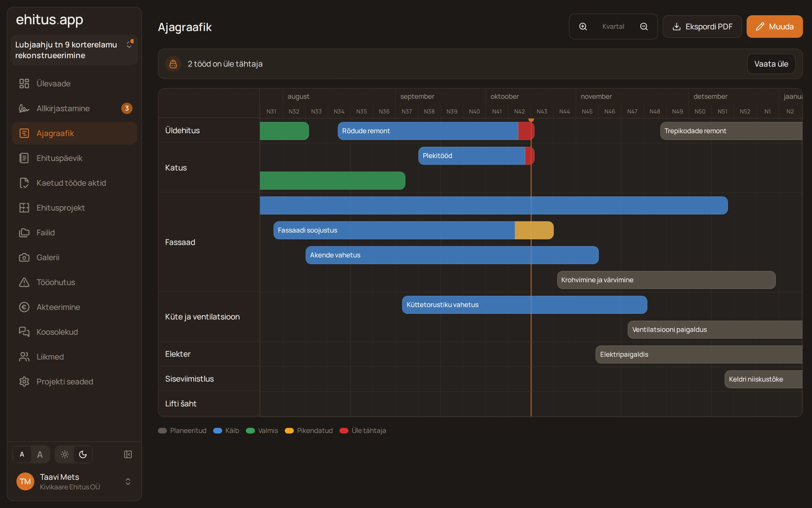Click the Akende vahetus task bar
The image size is (812, 508).
(x=452, y=255)
